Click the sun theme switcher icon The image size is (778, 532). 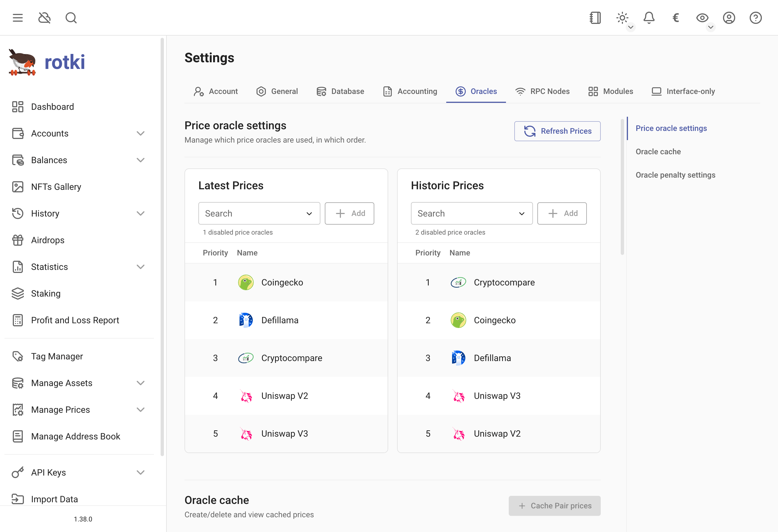622,18
